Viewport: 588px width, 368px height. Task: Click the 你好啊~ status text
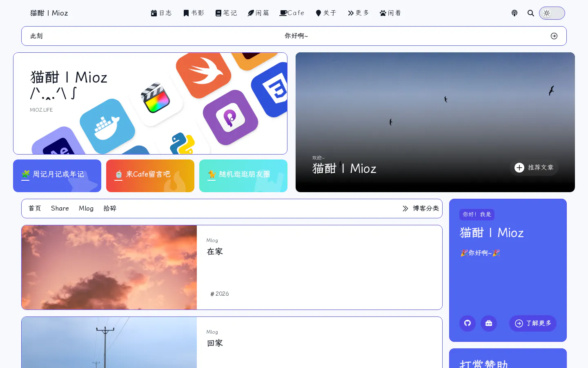[296, 36]
